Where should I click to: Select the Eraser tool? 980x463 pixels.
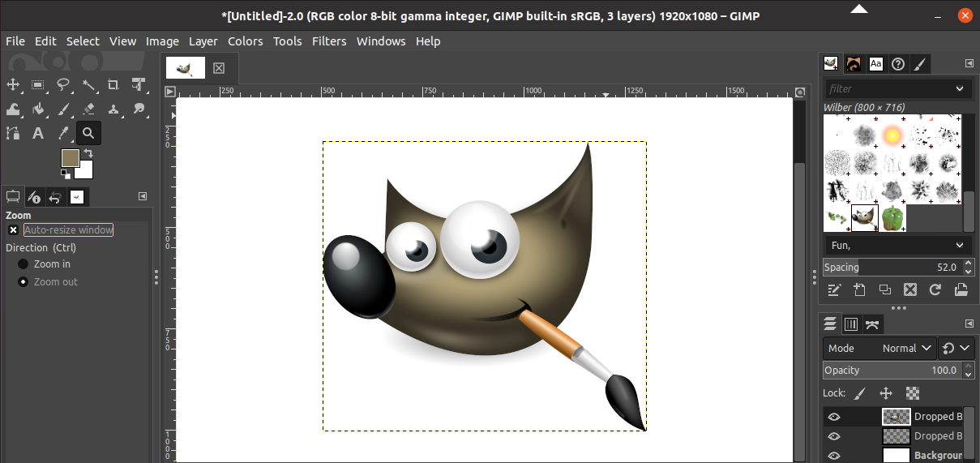point(88,109)
